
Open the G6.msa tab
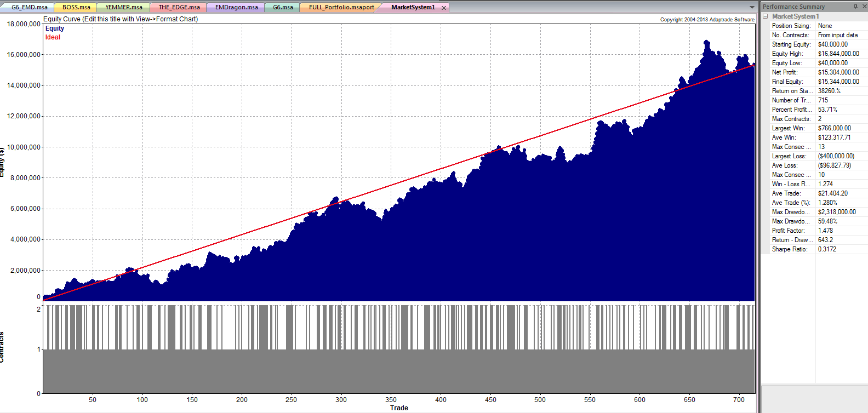tap(283, 7)
